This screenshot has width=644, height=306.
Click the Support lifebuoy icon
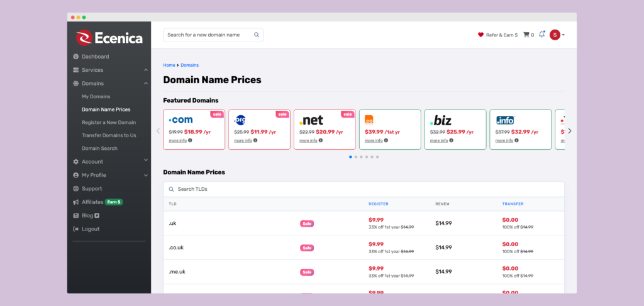(75, 189)
